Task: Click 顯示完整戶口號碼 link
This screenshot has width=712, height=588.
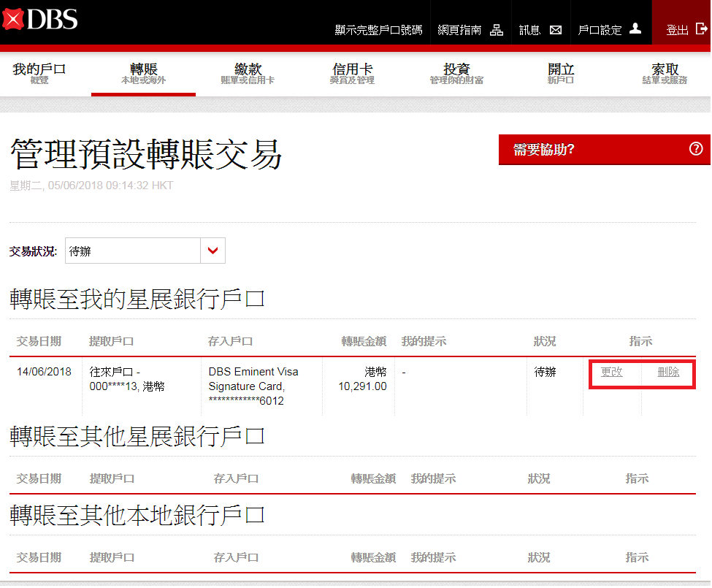Action: [x=378, y=30]
